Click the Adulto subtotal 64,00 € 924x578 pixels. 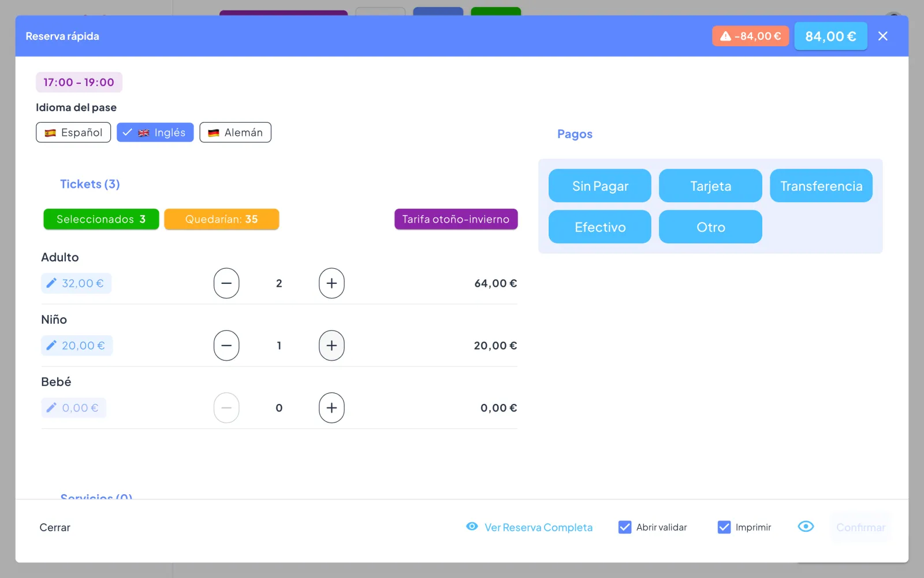coord(495,283)
